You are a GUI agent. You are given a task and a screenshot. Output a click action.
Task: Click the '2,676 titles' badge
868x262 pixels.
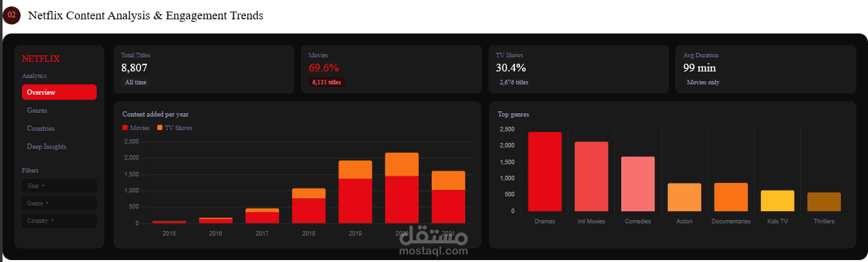514,82
